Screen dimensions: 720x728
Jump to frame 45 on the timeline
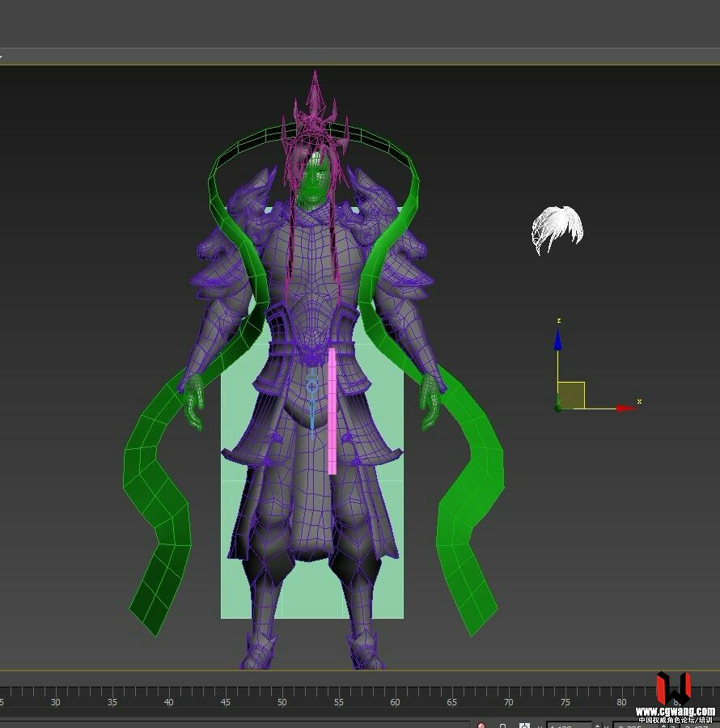[225, 702]
